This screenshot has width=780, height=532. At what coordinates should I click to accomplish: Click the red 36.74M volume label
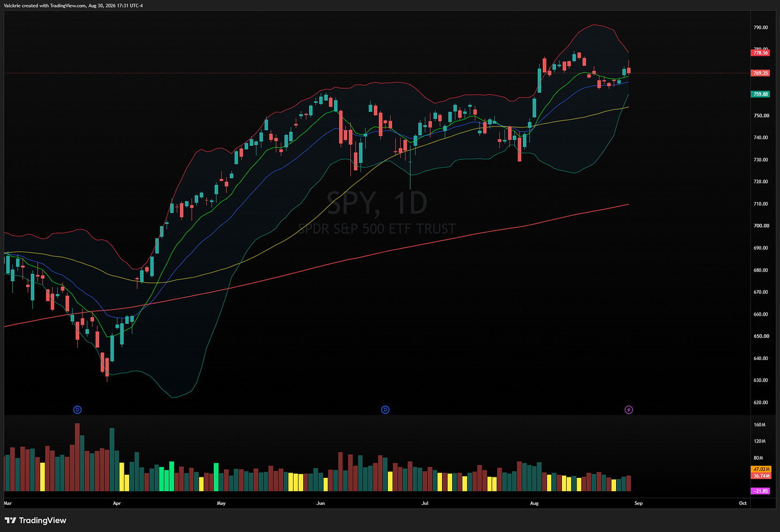coord(761,476)
